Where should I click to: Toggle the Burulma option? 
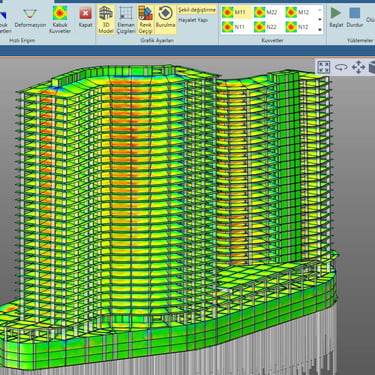[x=166, y=19]
